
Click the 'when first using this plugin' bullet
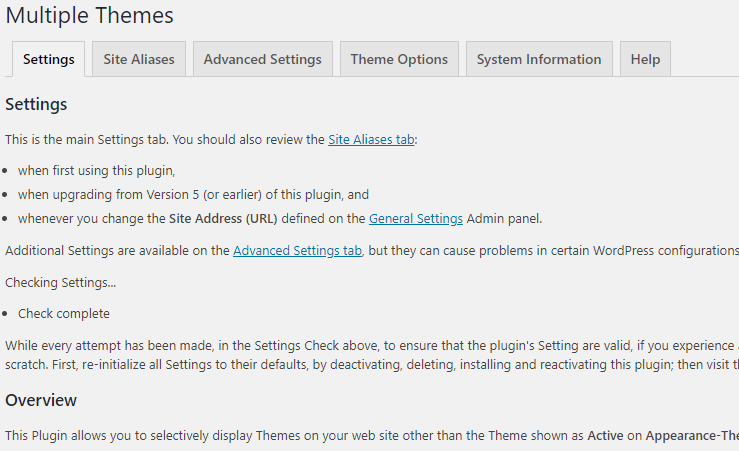pos(96,170)
